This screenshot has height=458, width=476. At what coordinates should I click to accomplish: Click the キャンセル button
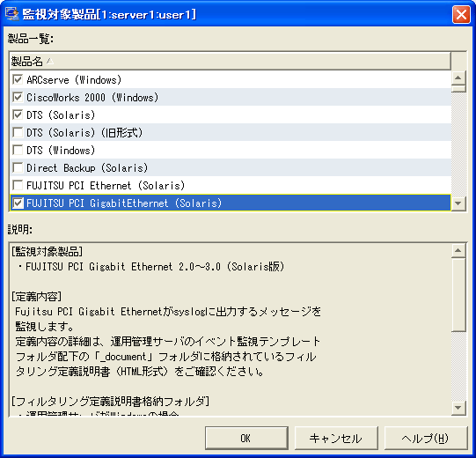click(x=336, y=438)
